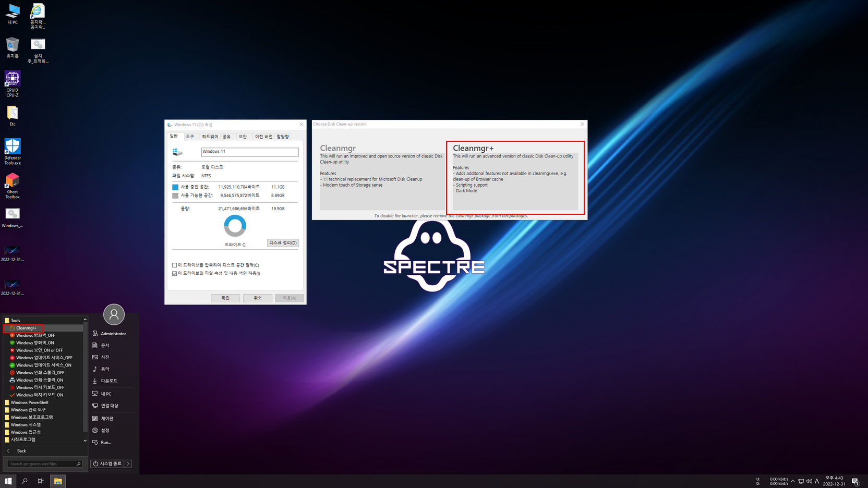Screen dimensions: 868x488
Task: Open 설정 from Start menu
Action: (105, 430)
